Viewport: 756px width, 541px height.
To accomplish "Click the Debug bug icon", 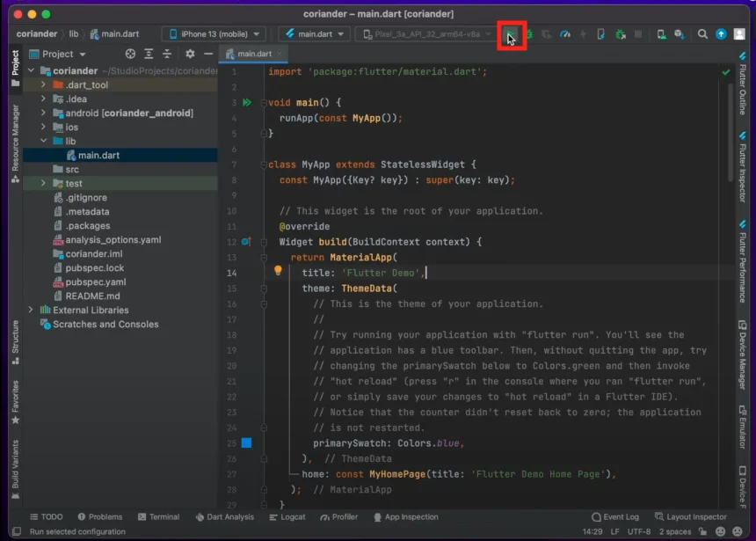I will tap(530, 34).
